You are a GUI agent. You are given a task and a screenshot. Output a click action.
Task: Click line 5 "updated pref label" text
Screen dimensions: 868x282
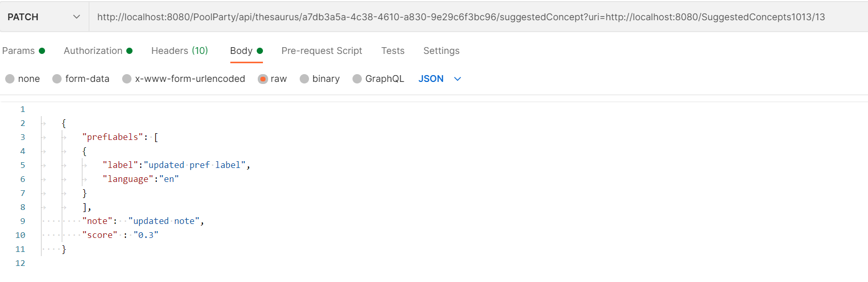point(197,165)
